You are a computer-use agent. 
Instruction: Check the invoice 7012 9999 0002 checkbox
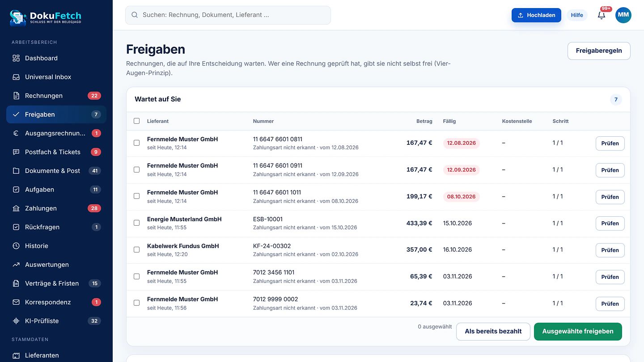tap(137, 303)
